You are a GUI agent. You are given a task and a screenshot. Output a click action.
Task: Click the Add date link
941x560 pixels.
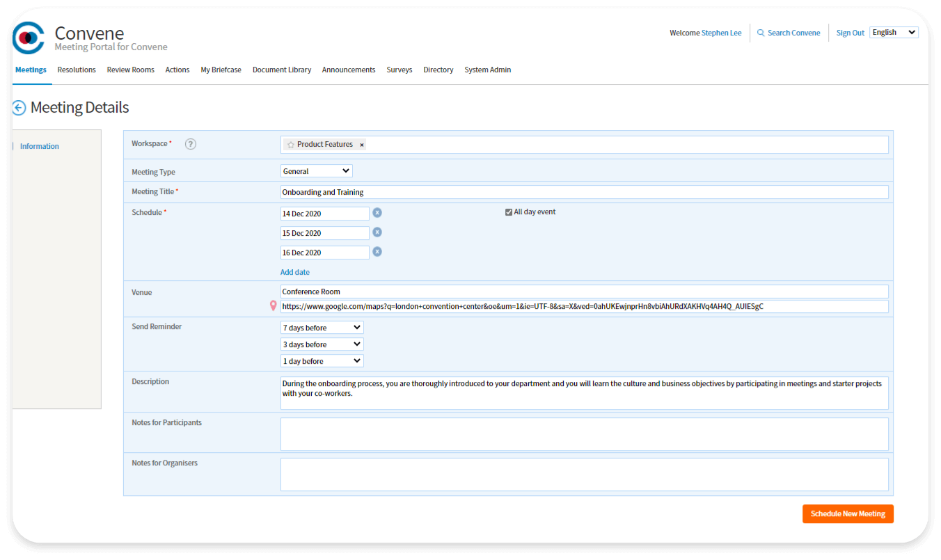tap(295, 272)
